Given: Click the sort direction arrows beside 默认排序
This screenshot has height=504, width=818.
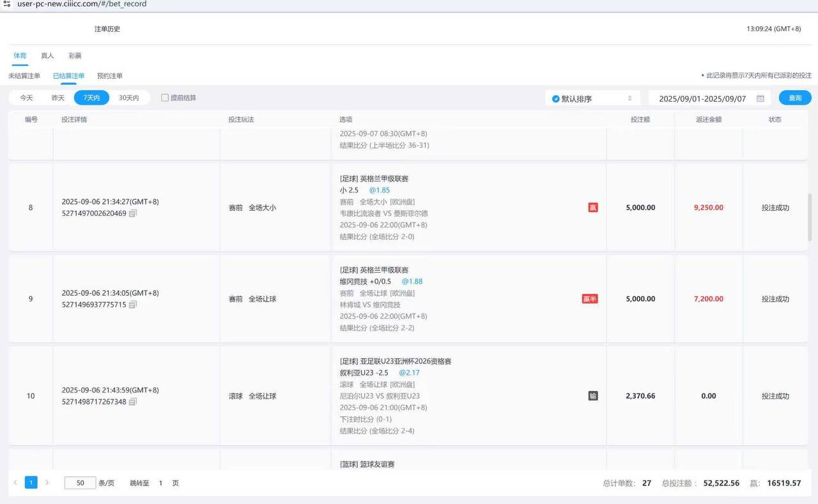Looking at the screenshot, I should [630, 98].
